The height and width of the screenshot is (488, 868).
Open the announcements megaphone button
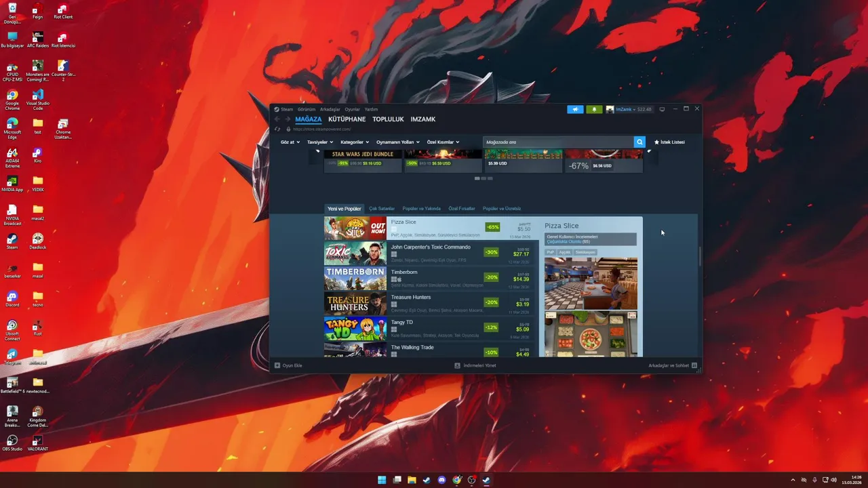[x=575, y=109]
